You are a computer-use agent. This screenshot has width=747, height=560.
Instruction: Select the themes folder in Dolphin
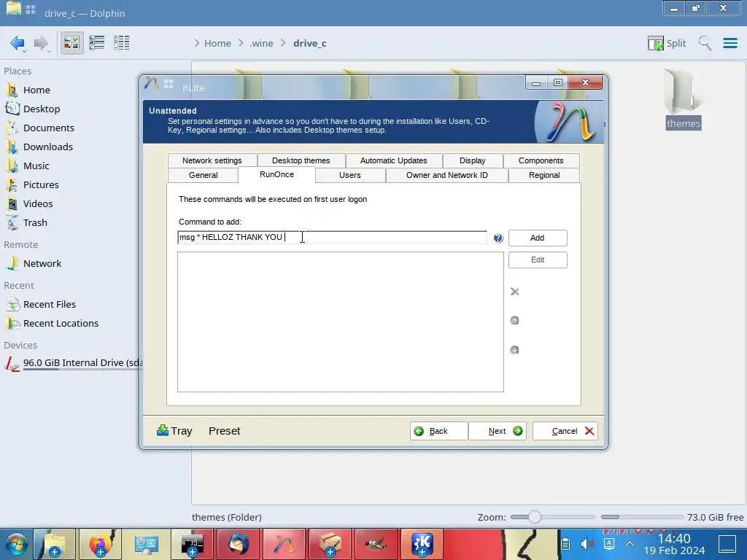[x=683, y=99]
